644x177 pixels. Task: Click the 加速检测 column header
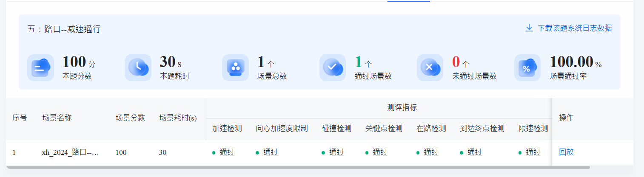click(x=227, y=128)
